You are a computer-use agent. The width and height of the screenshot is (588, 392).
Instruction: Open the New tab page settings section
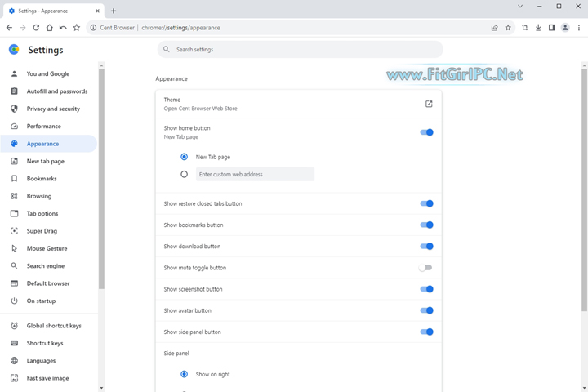(x=45, y=161)
